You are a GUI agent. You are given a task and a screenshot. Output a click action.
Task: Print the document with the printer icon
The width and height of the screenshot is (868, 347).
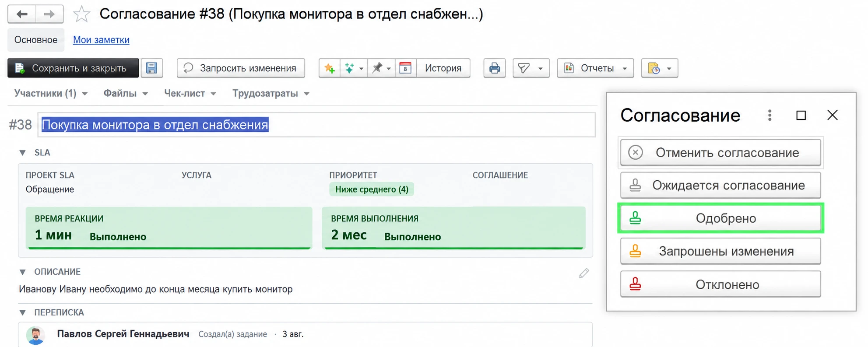click(x=495, y=68)
